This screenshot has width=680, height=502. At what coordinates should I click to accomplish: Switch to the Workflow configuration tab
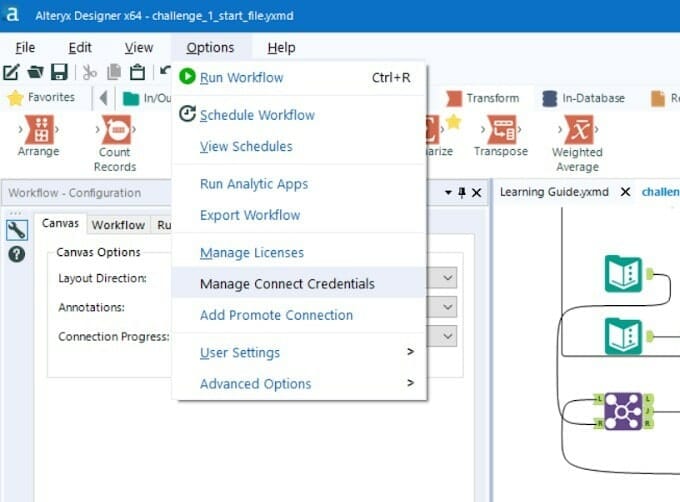[118, 225]
